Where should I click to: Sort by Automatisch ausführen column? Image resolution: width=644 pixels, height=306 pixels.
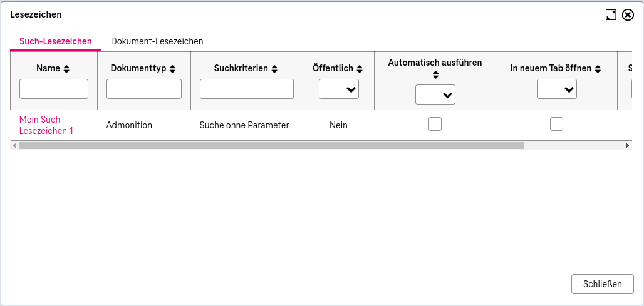(435, 75)
